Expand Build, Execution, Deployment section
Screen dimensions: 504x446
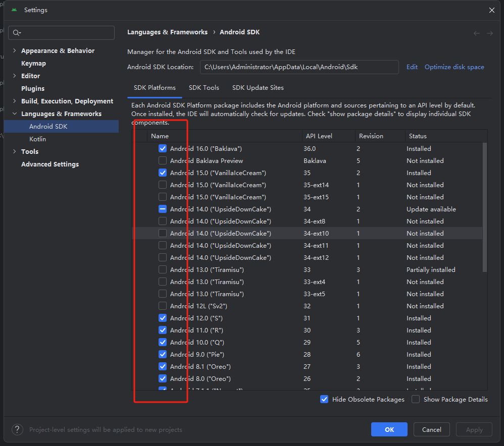pyautogui.click(x=15, y=101)
